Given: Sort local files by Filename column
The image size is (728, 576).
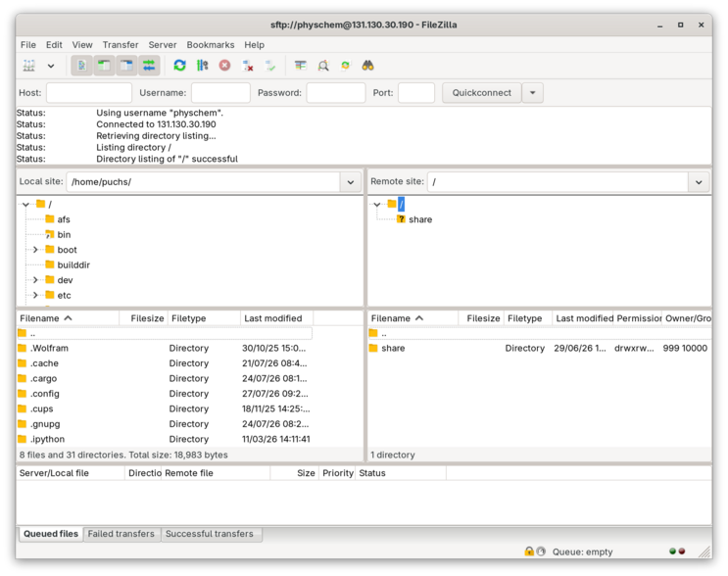Looking at the screenshot, I should 68,318.
